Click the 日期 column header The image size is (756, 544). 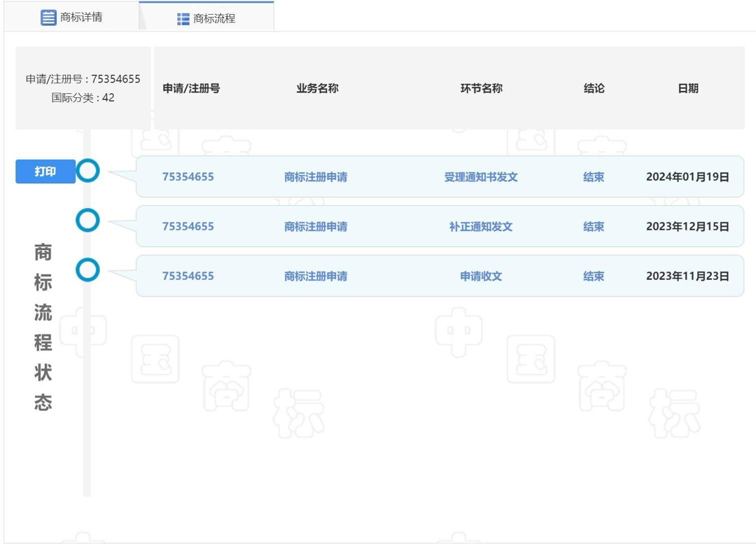pos(688,88)
